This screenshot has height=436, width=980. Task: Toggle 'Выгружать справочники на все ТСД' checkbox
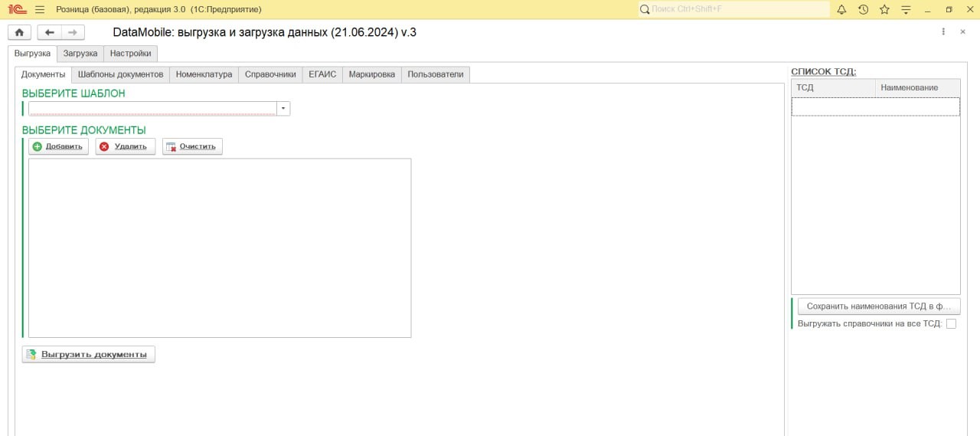[x=951, y=323]
